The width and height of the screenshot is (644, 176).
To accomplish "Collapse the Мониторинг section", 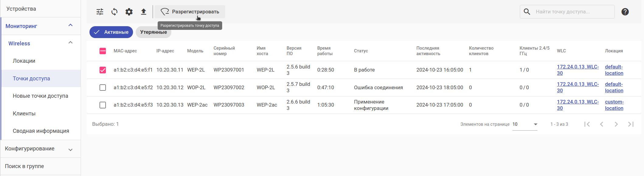I will pos(71,26).
